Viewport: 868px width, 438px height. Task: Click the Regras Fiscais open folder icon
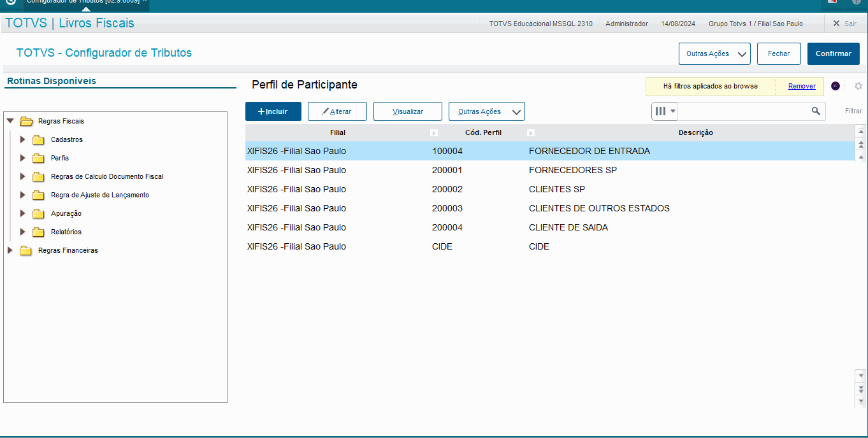tap(26, 121)
